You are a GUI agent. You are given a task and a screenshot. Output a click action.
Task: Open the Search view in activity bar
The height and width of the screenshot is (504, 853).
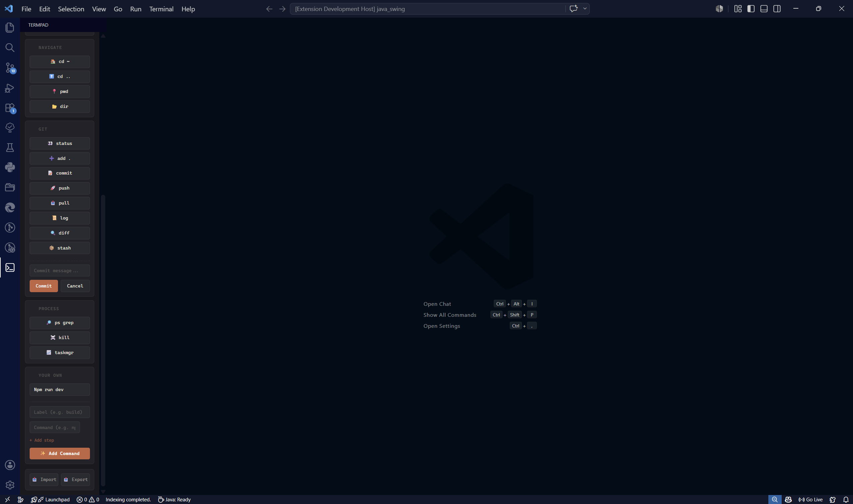click(10, 48)
